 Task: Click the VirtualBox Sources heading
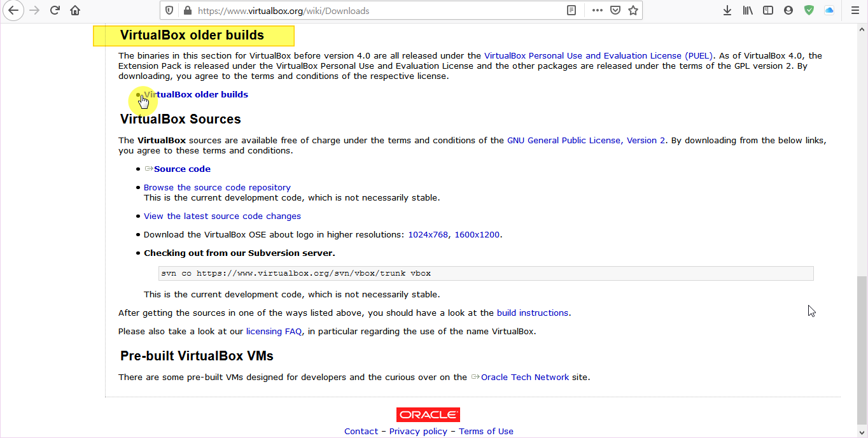[181, 119]
